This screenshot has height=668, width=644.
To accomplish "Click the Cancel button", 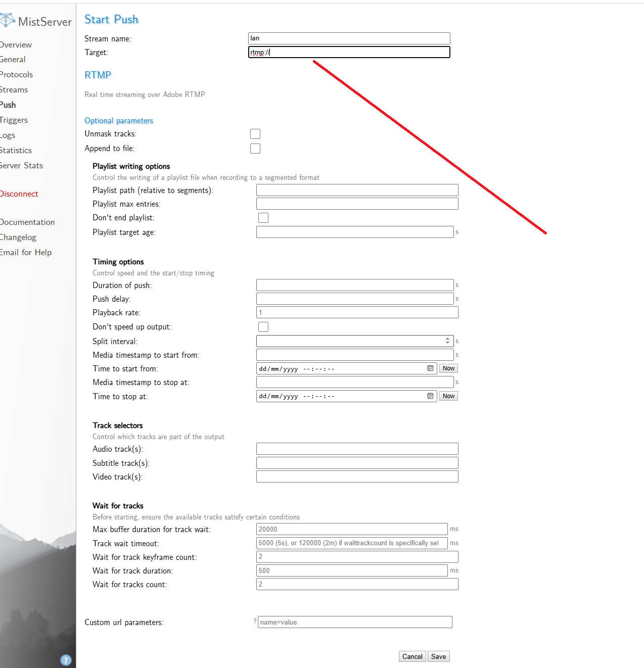I will (412, 656).
